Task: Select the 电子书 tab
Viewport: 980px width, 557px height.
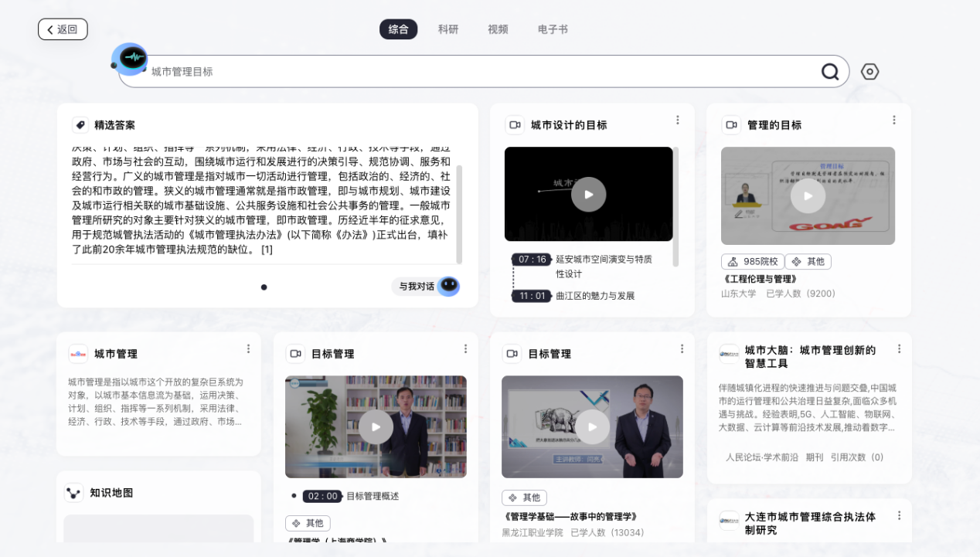Action: 553,29
